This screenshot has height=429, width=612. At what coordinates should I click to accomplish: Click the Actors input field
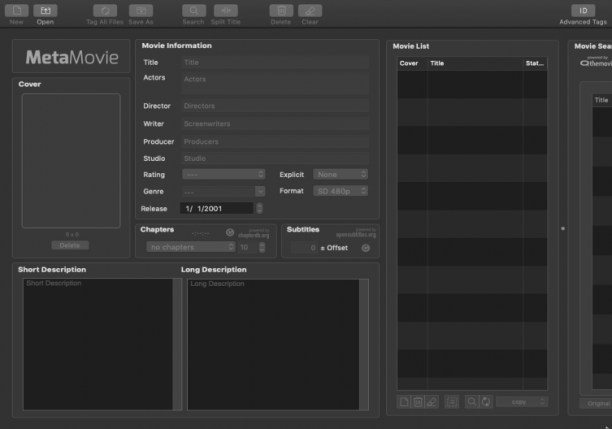tap(275, 84)
